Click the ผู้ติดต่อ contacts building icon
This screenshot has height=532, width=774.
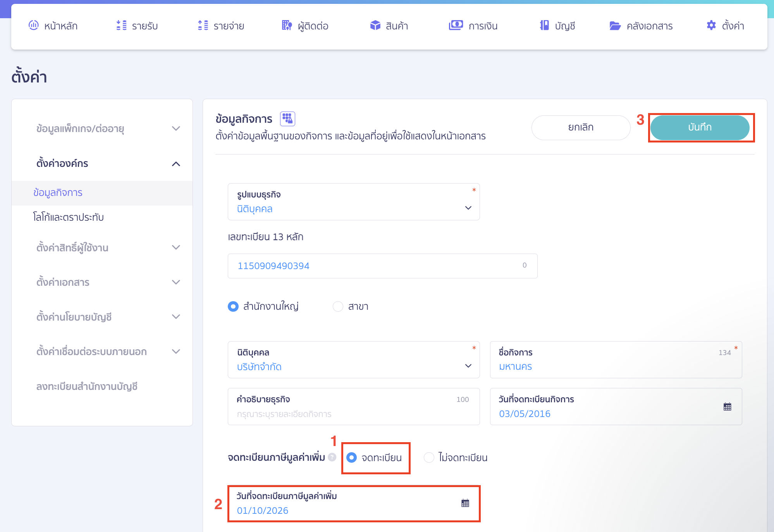click(287, 26)
